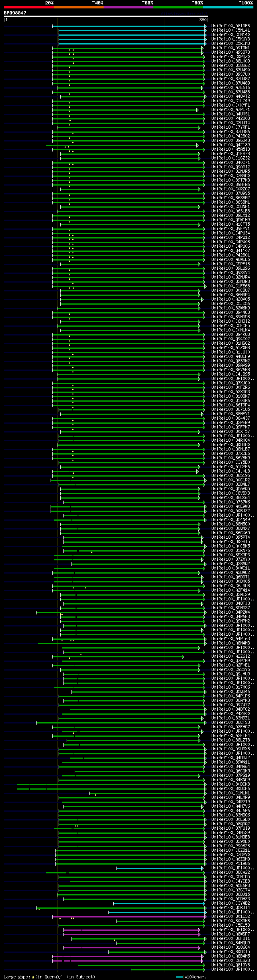257x980 pixels.
Task: Click the orange ~40% identity legend segment
Action: click(78, 7)
